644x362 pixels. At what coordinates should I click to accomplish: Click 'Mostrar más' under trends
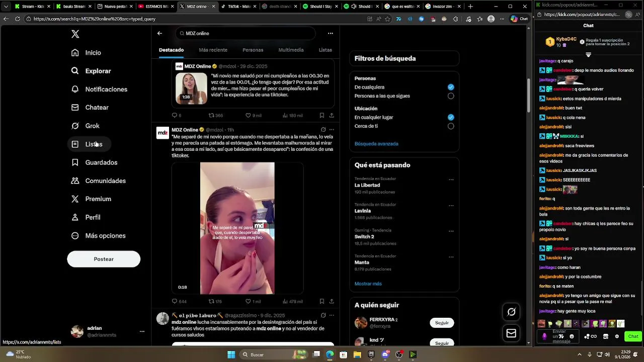(368, 284)
